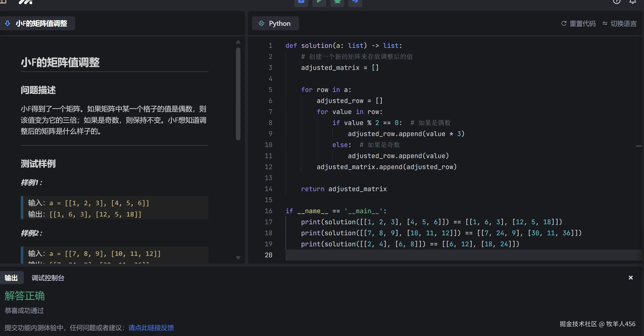Close the output panel with X
644x336 pixels.
(630, 278)
